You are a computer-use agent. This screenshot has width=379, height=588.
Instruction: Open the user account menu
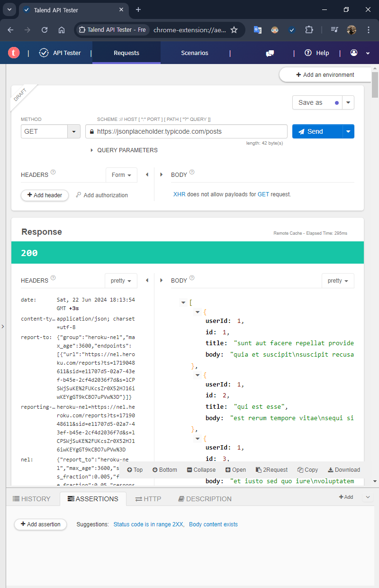point(360,53)
